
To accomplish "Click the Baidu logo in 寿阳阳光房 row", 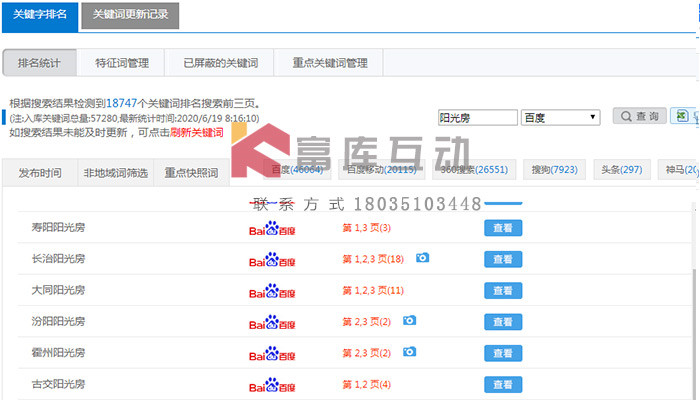I will (272, 228).
